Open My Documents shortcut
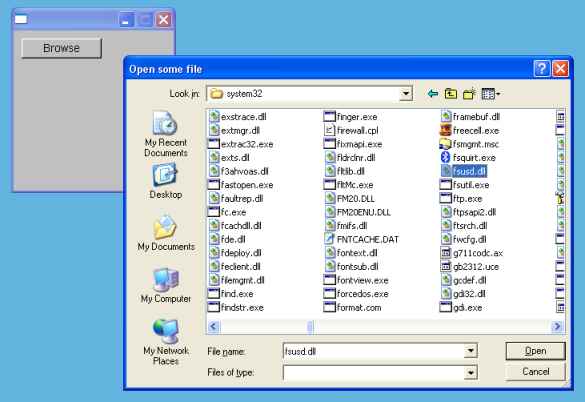The image size is (585, 402). pos(166,233)
